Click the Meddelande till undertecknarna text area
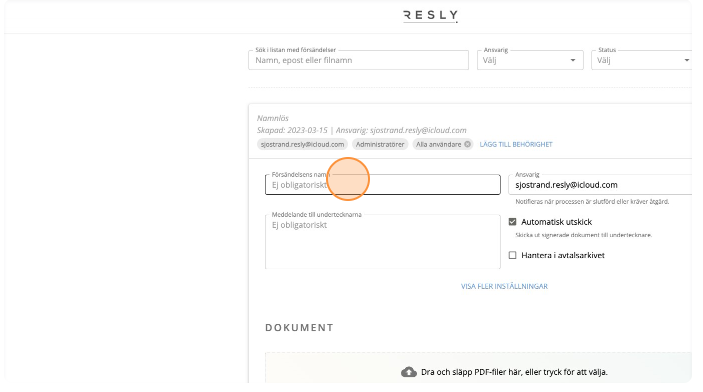Image resolution: width=703 pixels, height=392 pixels. point(382,242)
